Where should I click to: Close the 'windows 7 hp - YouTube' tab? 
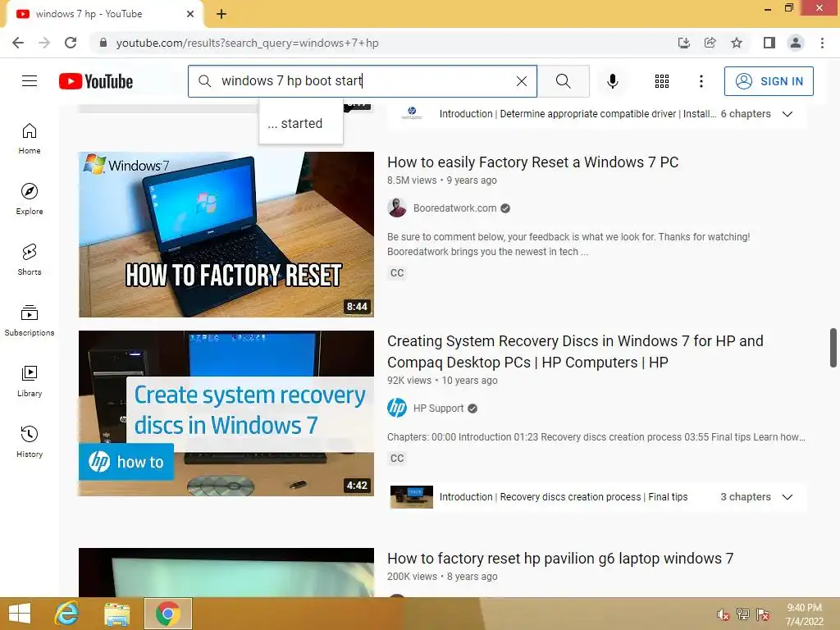[x=190, y=14]
